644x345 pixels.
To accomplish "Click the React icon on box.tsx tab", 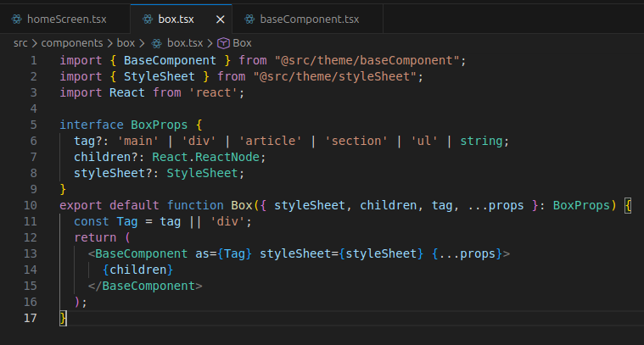I will click(x=149, y=19).
